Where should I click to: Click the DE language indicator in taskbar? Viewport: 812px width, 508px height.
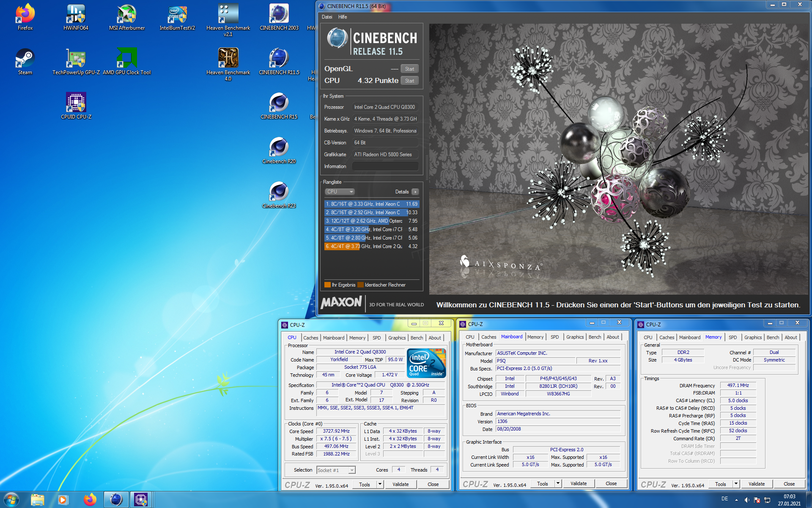(724, 499)
